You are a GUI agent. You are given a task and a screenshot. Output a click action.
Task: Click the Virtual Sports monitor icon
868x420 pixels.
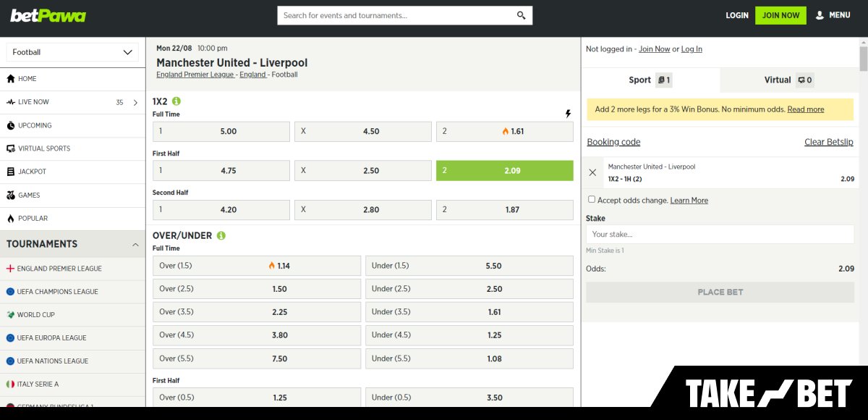coord(11,148)
